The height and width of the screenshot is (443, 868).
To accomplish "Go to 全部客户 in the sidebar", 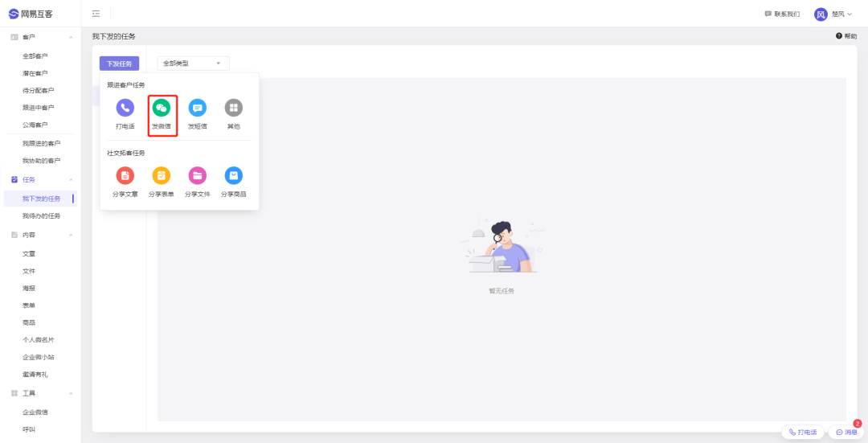I will pyautogui.click(x=35, y=56).
